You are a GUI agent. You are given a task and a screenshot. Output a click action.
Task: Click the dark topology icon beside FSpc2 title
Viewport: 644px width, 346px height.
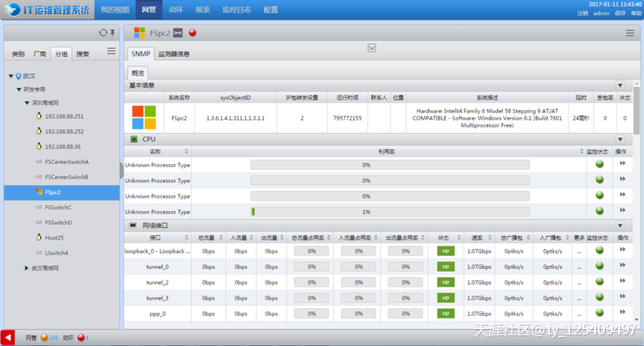click(x=178, y=33)
